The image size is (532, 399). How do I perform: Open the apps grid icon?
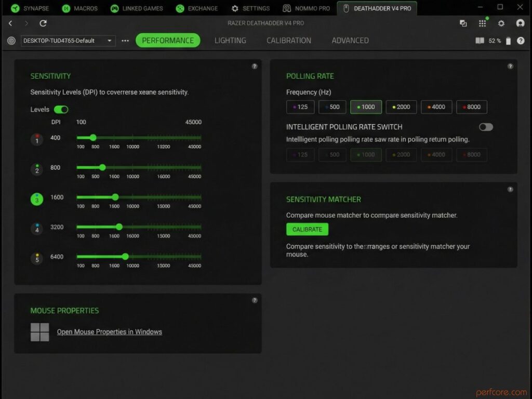pyautogui.click(x=483, y=23)
